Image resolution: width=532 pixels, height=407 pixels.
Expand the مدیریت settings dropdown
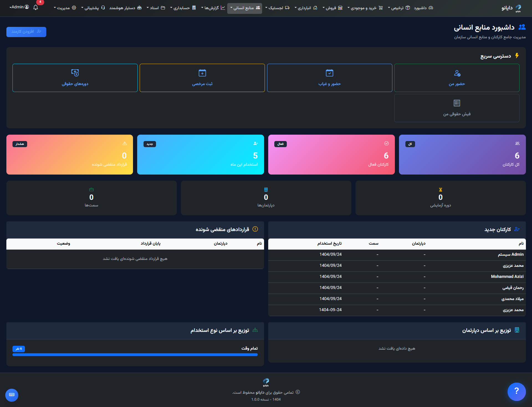(65, 8)
